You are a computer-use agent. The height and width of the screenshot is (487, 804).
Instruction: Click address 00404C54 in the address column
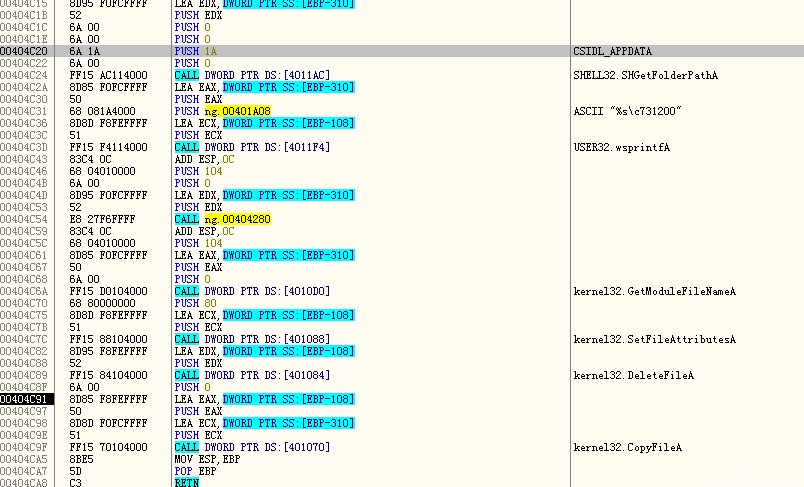(x=24, y=219)
